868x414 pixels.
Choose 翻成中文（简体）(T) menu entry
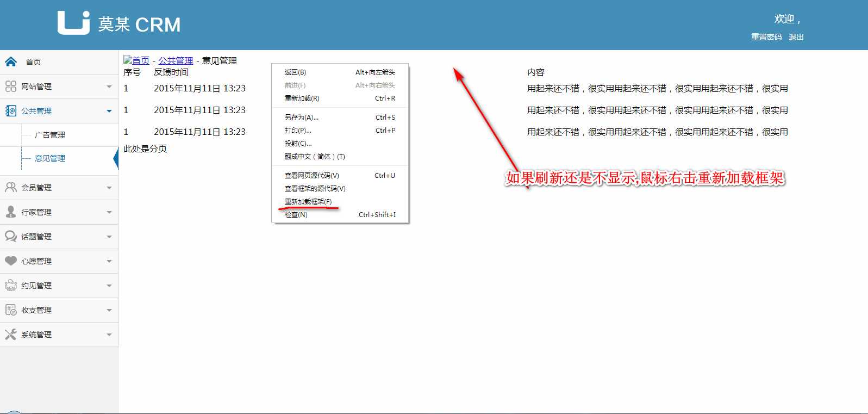click(x=340, y=156)
